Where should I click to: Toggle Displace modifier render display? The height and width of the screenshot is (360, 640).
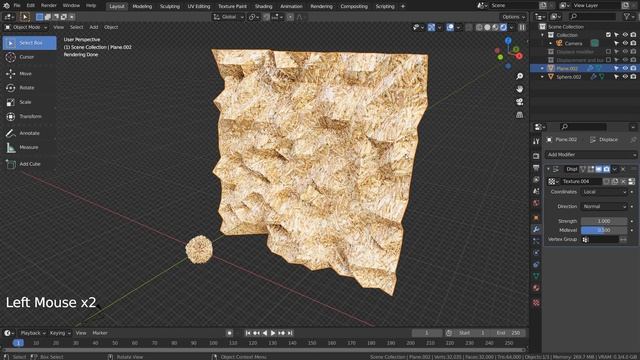click(606, 169)
